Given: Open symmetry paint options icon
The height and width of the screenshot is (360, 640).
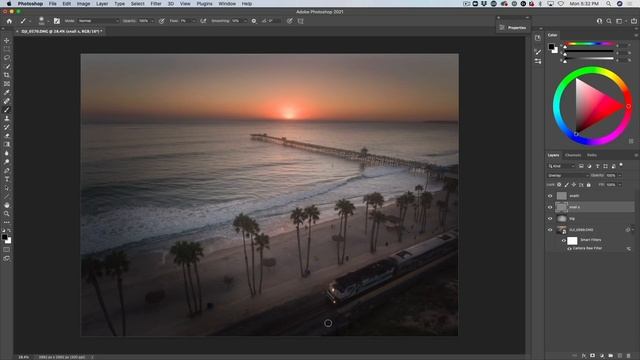Looking at the screenshot, I should [300, 21].
